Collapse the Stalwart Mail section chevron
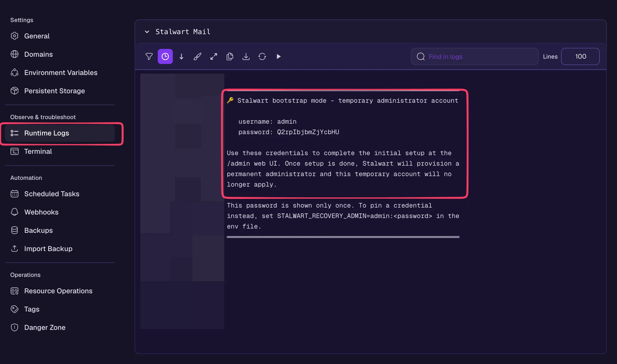The image size is (617, 364). [x=147, y=32]
